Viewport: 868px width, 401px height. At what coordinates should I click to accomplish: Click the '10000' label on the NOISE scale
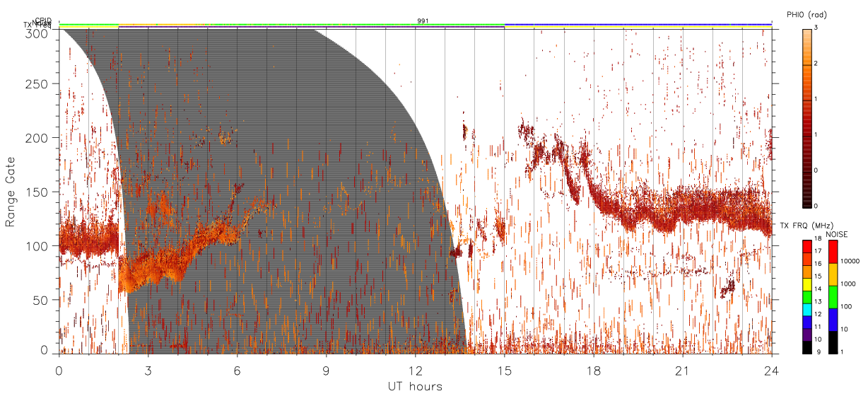click(850, 261)
